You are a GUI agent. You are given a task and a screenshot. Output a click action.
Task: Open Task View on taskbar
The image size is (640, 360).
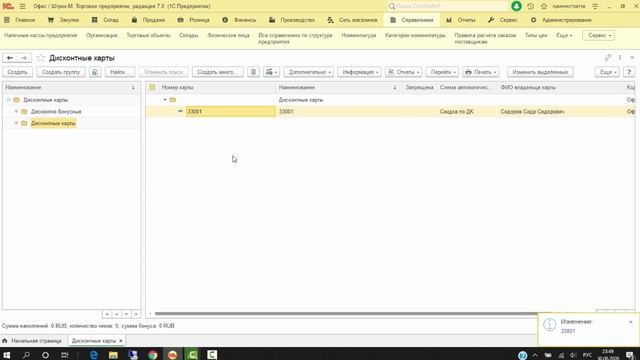pos(64,355)
